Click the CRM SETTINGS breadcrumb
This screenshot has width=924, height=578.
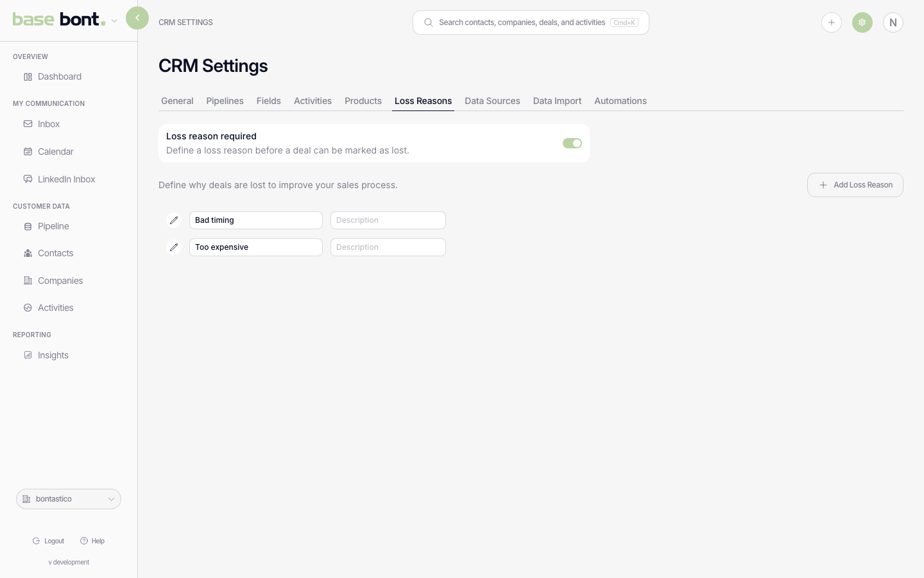(185, 22)
